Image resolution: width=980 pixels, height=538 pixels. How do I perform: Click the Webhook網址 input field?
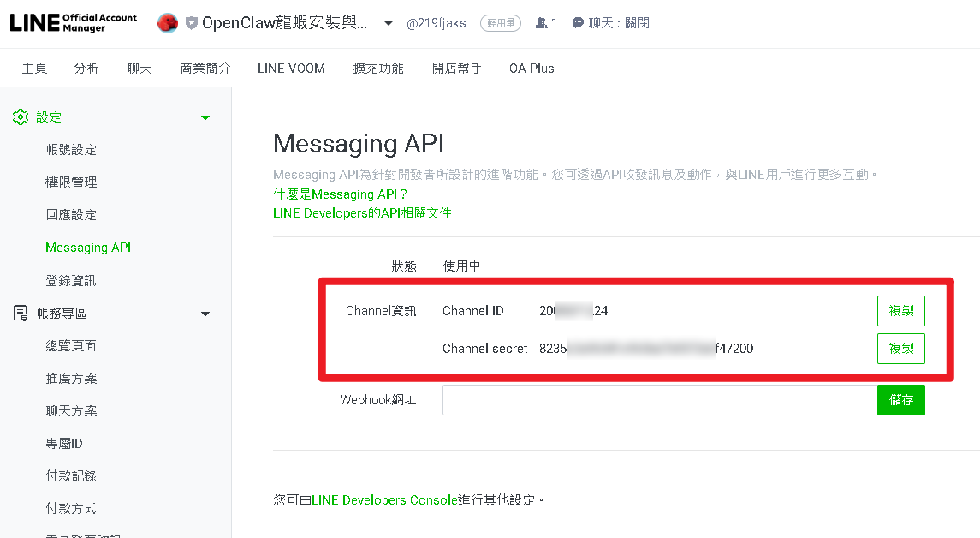659,400
